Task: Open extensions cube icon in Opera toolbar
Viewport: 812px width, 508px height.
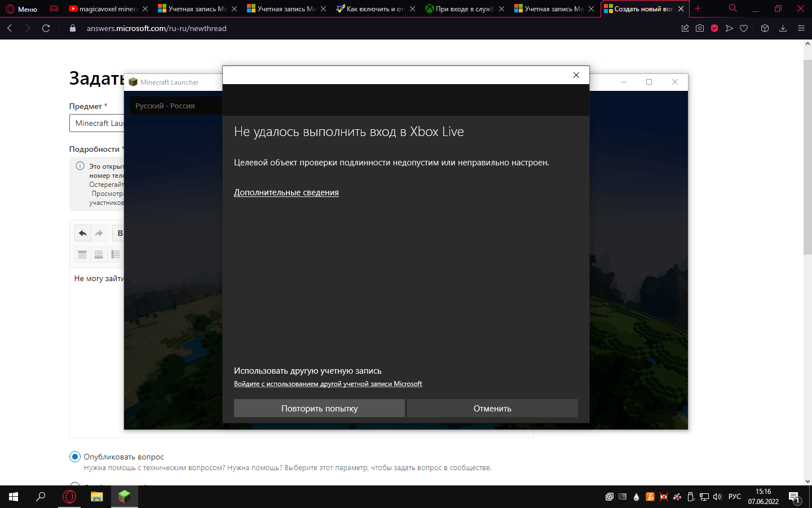Action: (x=765, y=28)
